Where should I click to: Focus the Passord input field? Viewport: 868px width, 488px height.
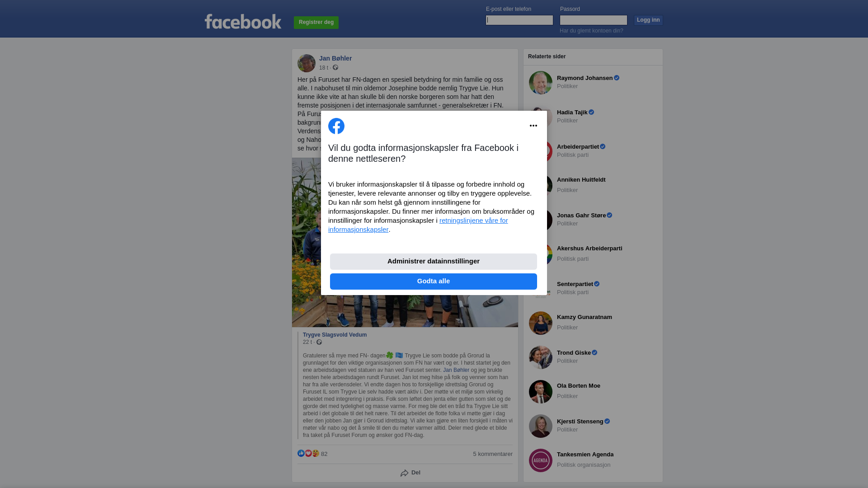coord(594,20)
